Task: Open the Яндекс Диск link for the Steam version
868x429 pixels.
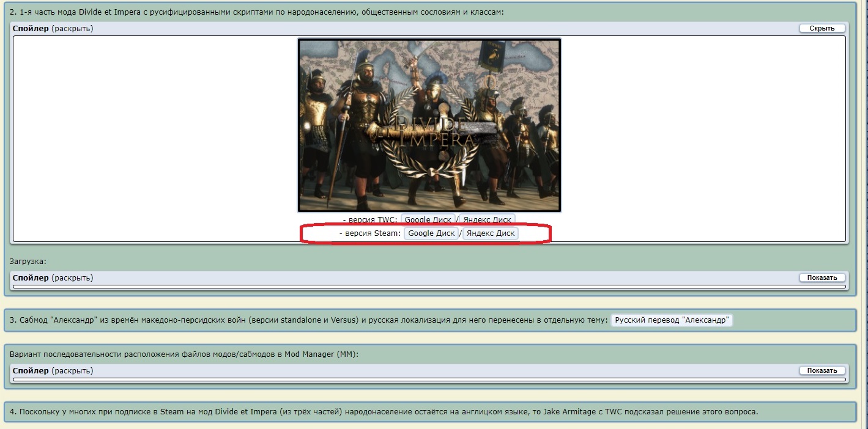Action: [491, 233]
